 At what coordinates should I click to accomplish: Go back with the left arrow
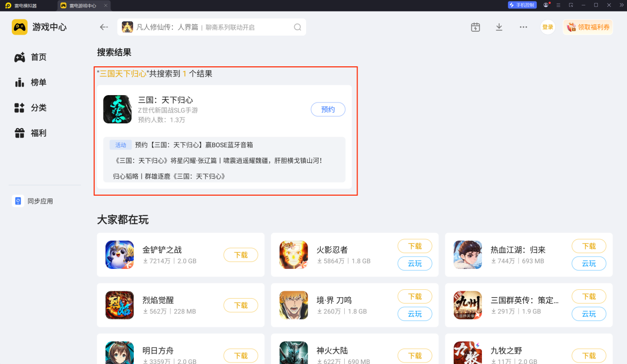pos(104,27)
